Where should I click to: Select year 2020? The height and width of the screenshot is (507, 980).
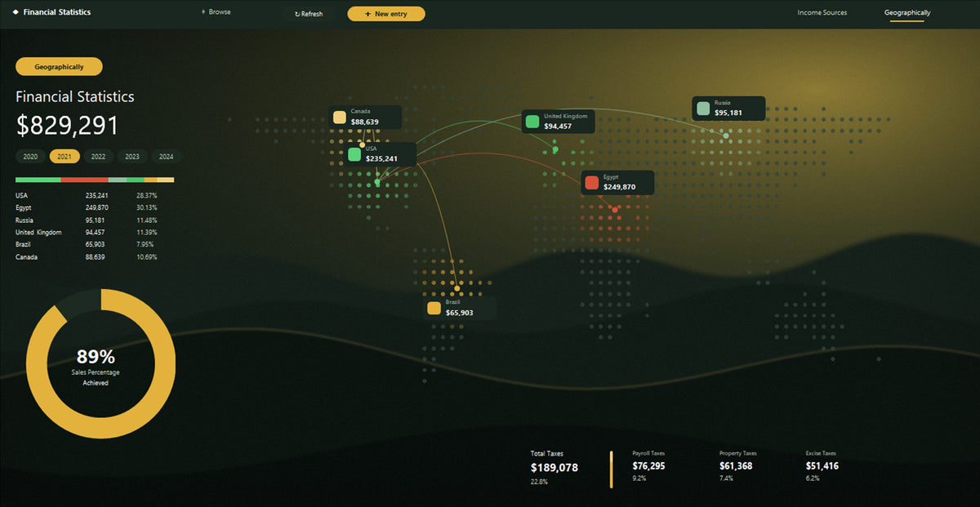(30, 157)
